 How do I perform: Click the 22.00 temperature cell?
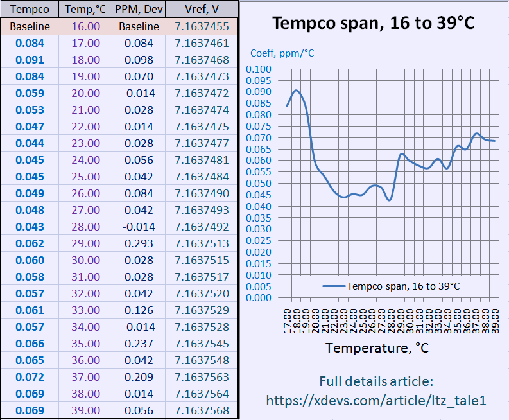click(85, 127)
